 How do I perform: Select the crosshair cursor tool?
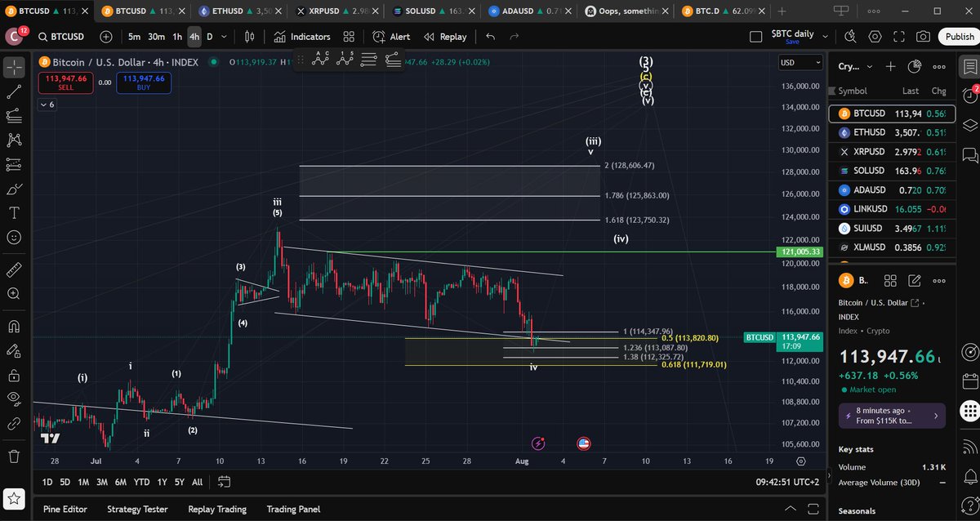[x=14, y=68]
